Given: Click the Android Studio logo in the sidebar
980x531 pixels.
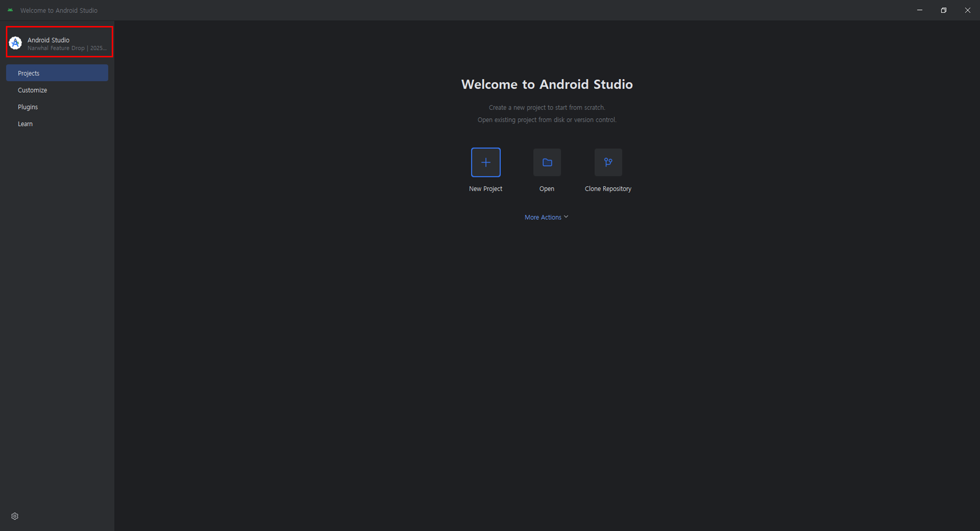Looking at the screenshot, I should tap(16, 43).
